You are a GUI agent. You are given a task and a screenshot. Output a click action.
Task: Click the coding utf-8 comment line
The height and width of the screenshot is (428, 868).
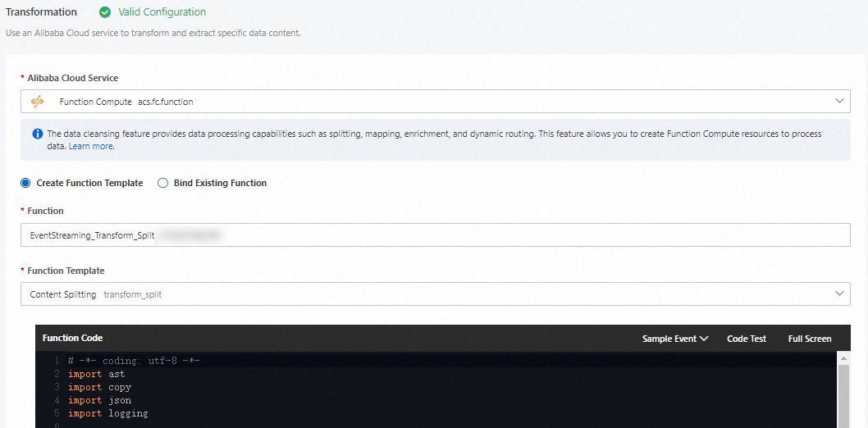pyautogui.click(x=134, y=361)
